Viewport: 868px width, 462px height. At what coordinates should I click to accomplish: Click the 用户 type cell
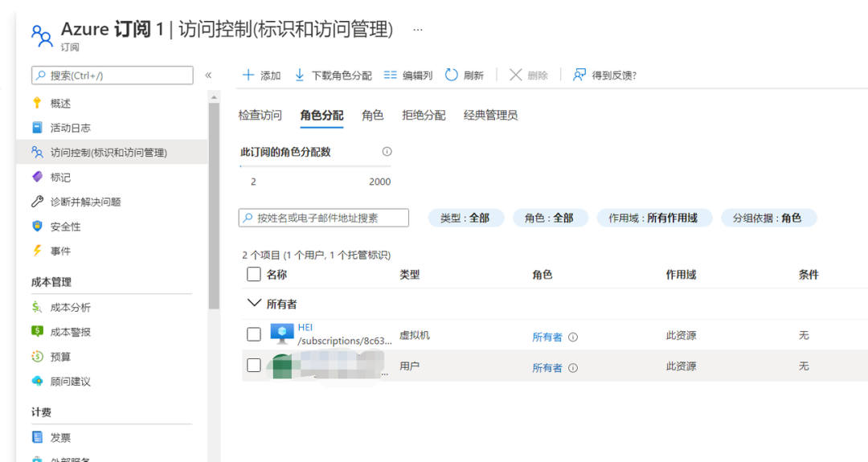coord(409,366)
